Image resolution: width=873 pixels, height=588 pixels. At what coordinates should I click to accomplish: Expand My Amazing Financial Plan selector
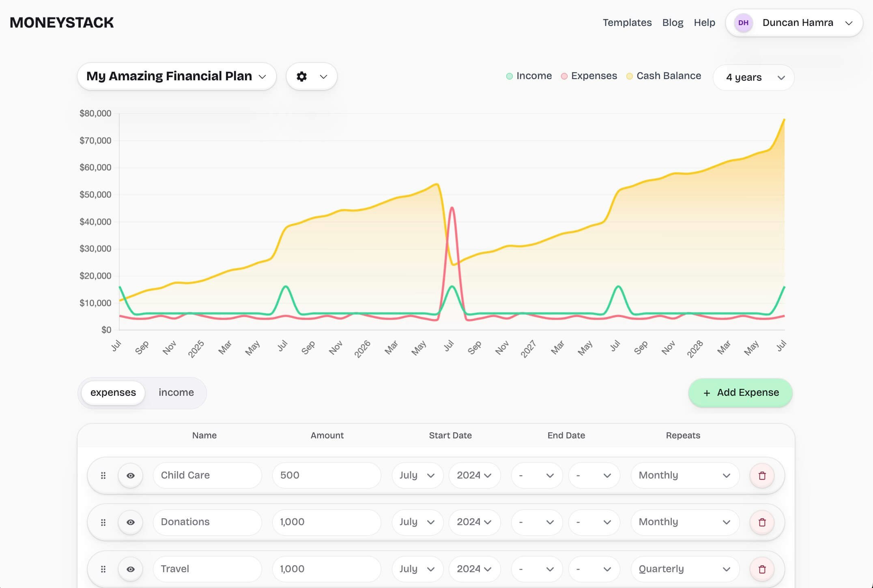coord(176,76)
